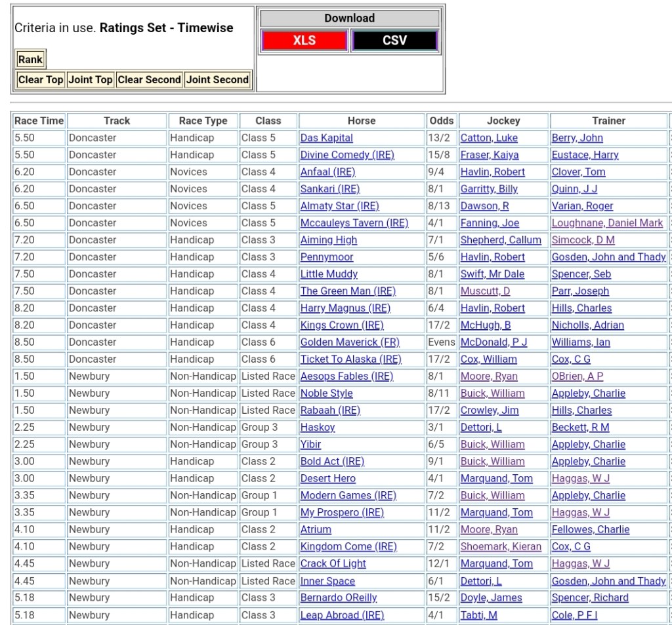Click the Golden Maverick (FR) horse link
This screenshot has width=672, height=625.
pyautogui.click(x=349, y=342)
